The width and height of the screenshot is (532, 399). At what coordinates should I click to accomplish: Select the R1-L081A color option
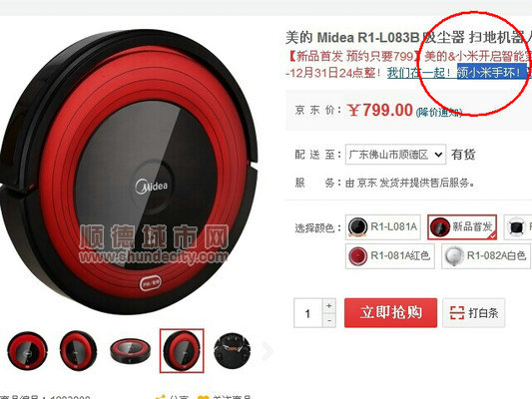click(x=383, y=226)
